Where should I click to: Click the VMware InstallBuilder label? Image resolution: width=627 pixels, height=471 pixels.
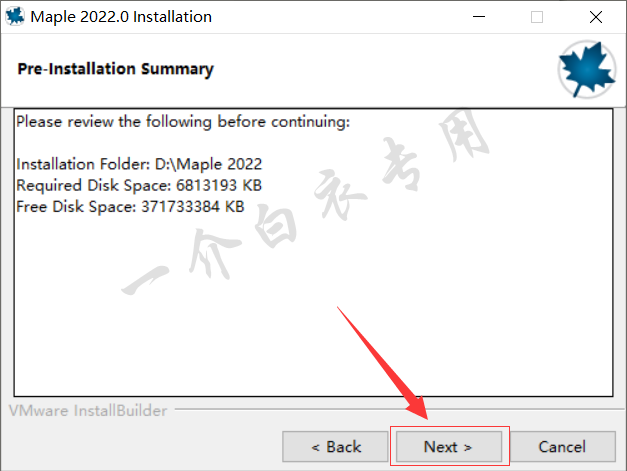[88, 411]
